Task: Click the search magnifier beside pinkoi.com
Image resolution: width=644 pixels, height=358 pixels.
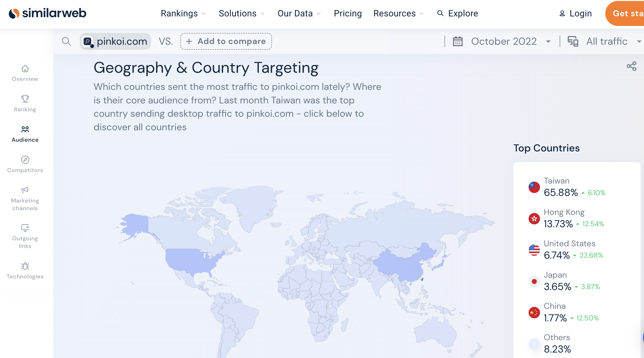Action: (x=66, y=41)
